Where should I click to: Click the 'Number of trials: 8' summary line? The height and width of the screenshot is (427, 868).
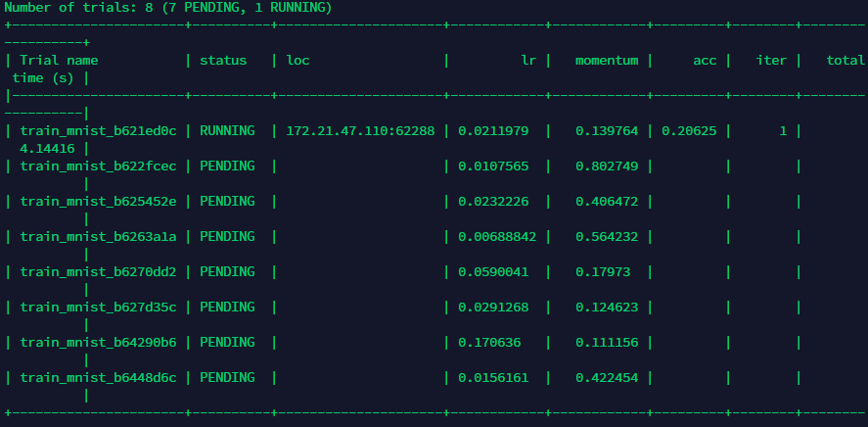click(169, 8)
